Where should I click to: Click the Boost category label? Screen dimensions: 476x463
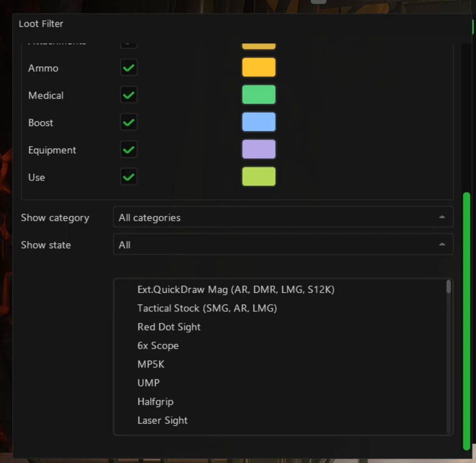[41, 123]
